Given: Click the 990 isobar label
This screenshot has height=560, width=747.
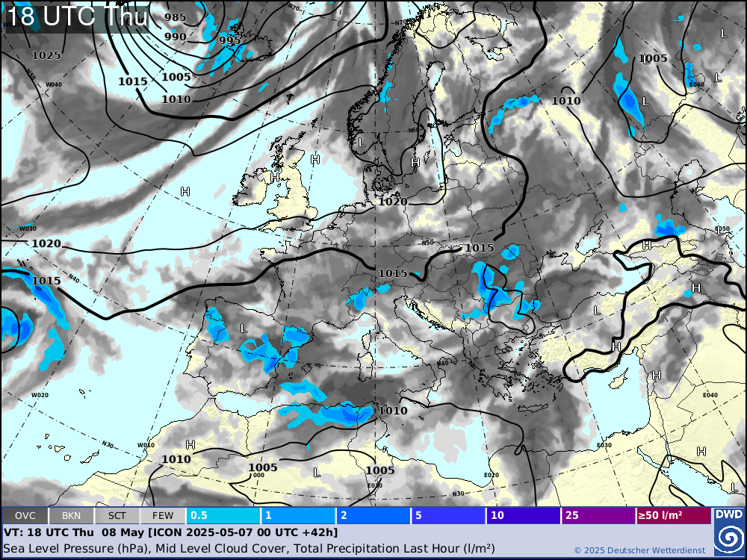Looking at the screenshot, I should (176, 37).
